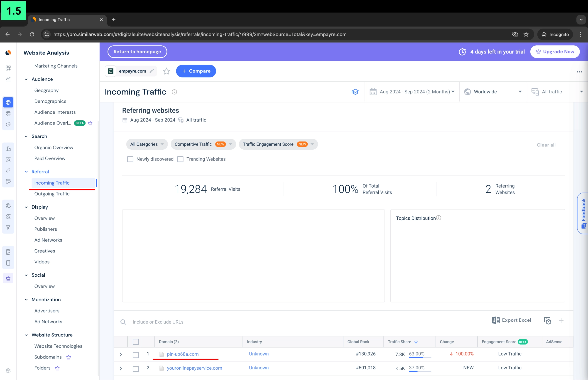The width and height of the screenshot is (588, 380).
Task: Select the checkbox for pin-up68a.com row
Action: tap(136, 355)
